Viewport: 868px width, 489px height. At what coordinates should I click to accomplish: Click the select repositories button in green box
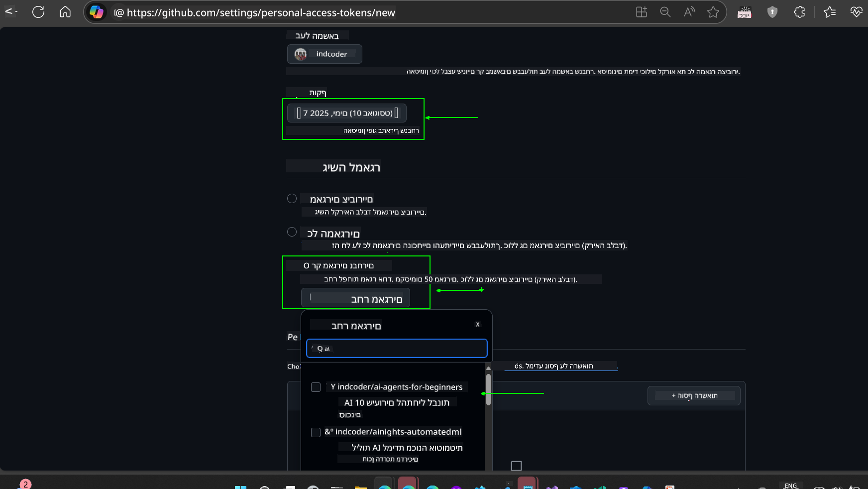[355, 298]
